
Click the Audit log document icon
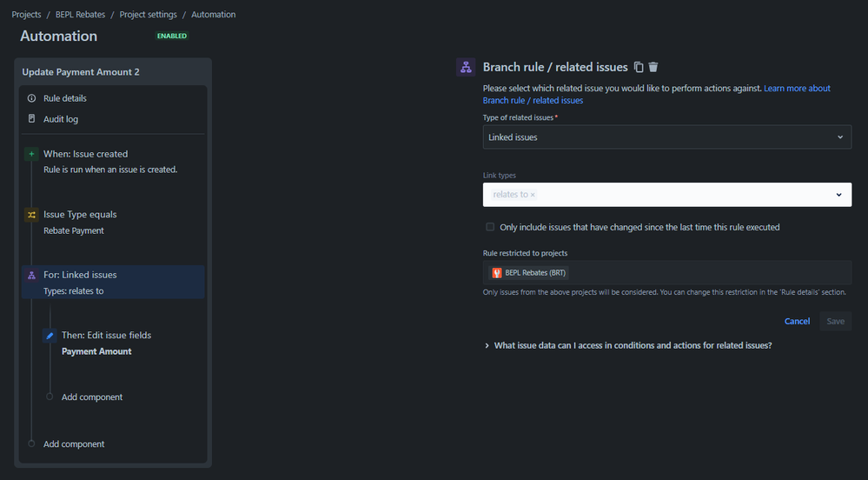point(31,118)
